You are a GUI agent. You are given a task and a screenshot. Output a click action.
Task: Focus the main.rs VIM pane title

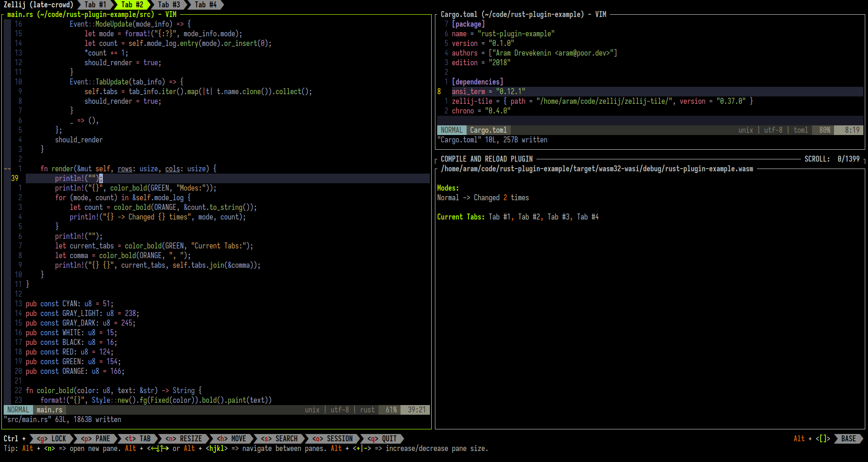[92, 14]
